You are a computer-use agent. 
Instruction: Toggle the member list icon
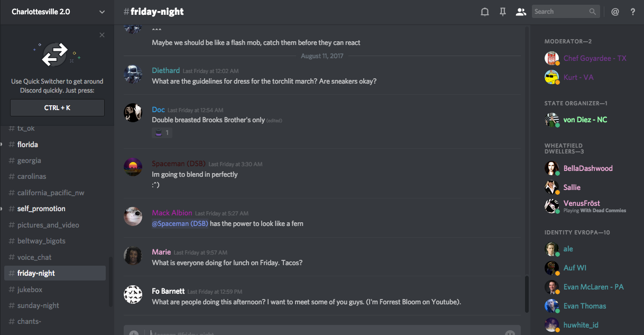(x=521, y=12)
